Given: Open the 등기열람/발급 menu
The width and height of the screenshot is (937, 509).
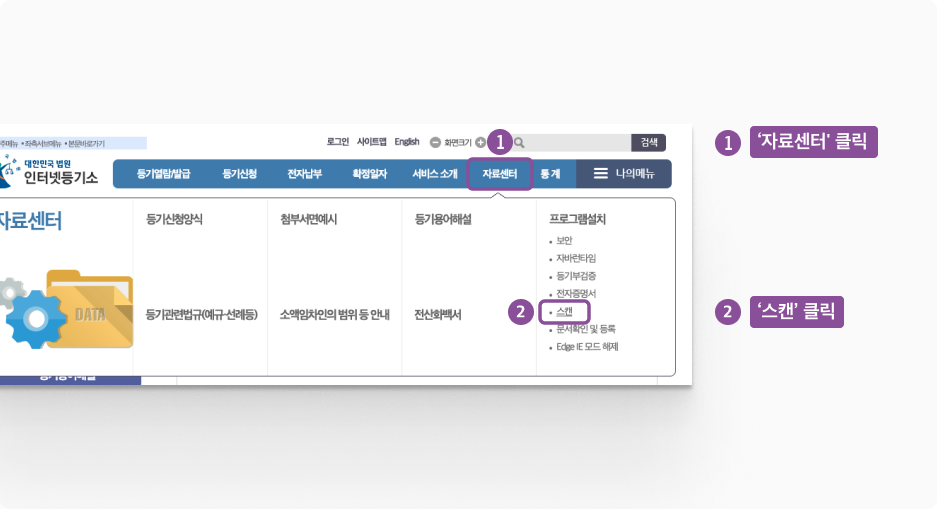Looking at the screenshot, I should click(162, 174).
